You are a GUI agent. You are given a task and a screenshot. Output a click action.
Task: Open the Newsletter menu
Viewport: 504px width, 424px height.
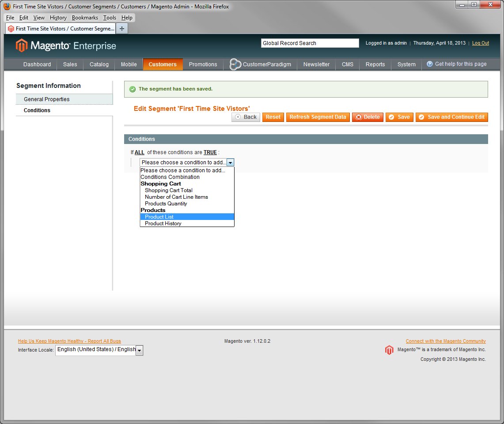coord(316,64)
